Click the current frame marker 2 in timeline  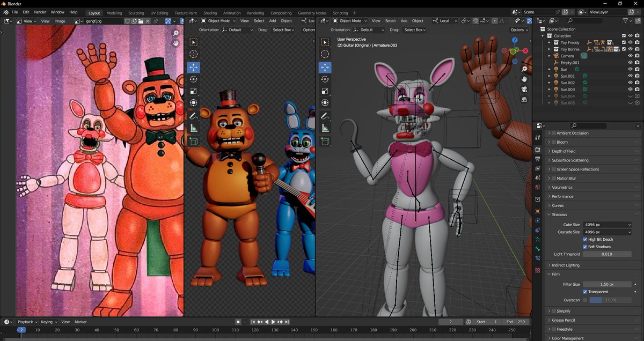21,330
